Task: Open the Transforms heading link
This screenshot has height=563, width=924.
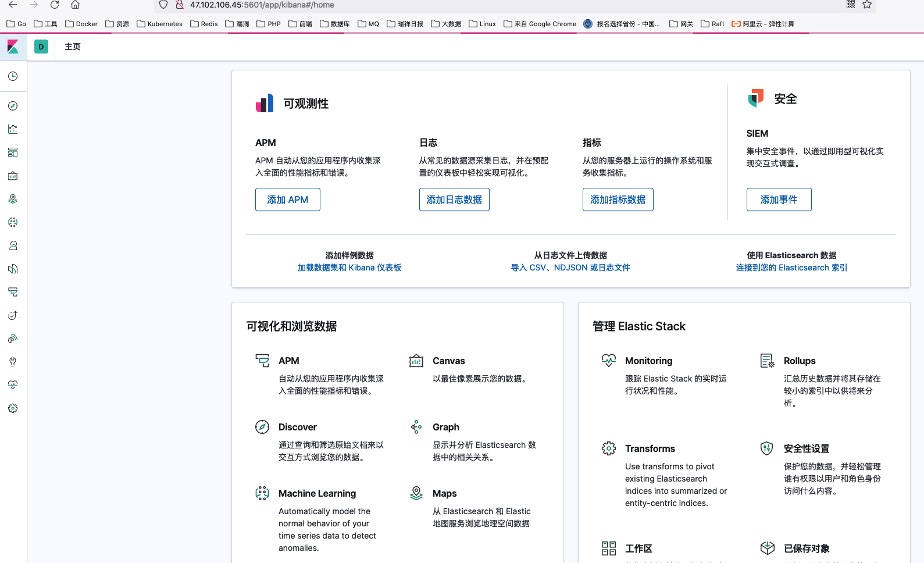Action: [x=650, y=448]
